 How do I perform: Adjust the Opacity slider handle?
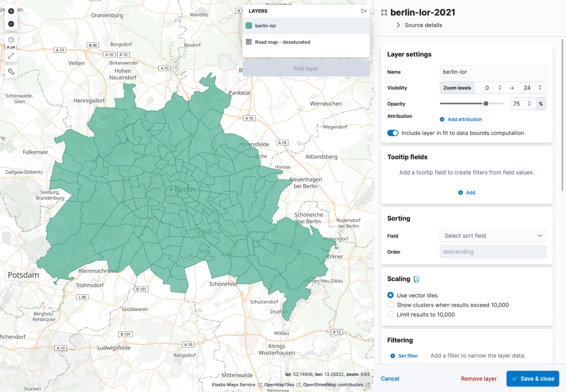tap(486, 104)
